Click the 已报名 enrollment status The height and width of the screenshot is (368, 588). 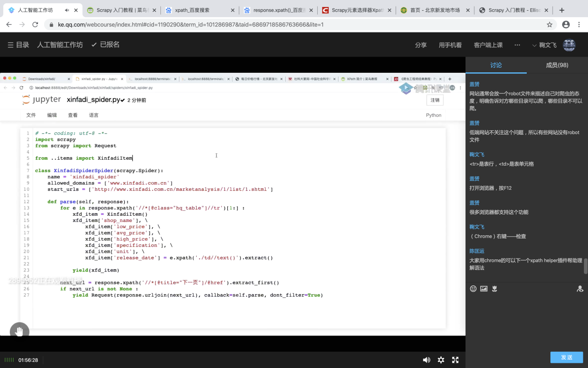click(x=105, y=45)
